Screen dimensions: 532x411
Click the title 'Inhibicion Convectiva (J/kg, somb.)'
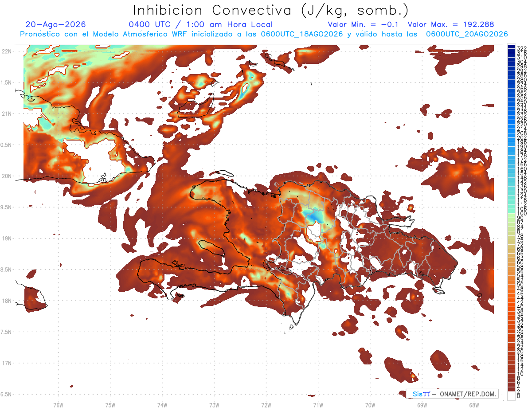coord(271,10)
